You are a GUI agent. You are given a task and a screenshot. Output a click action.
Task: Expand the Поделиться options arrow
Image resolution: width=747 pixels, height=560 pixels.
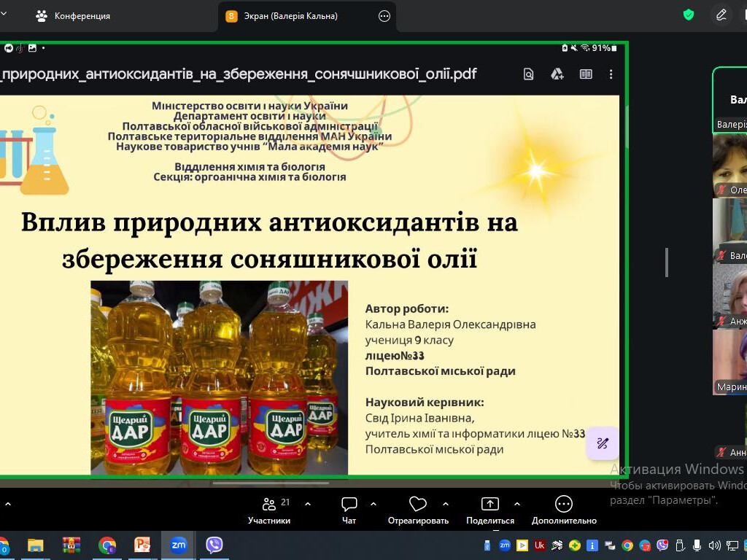tap(517, 504)
